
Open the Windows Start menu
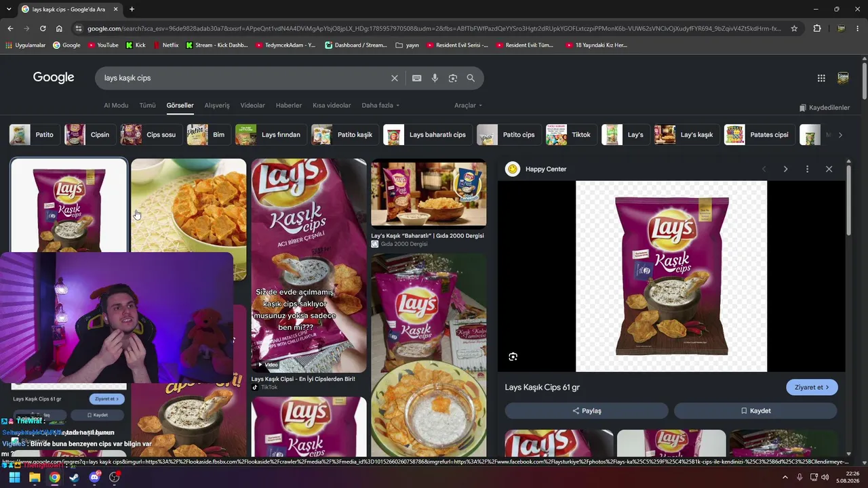pyautogui.click(x=15, y=477)
